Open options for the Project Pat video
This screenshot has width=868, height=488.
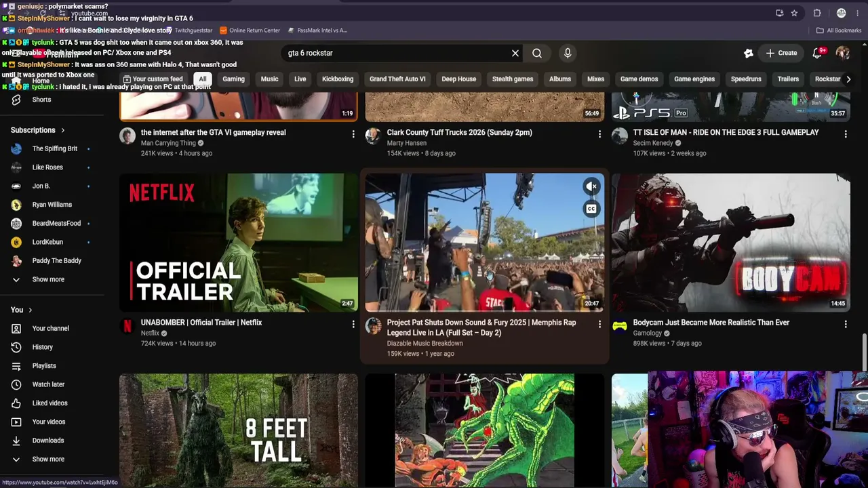(x=599, y=325)
